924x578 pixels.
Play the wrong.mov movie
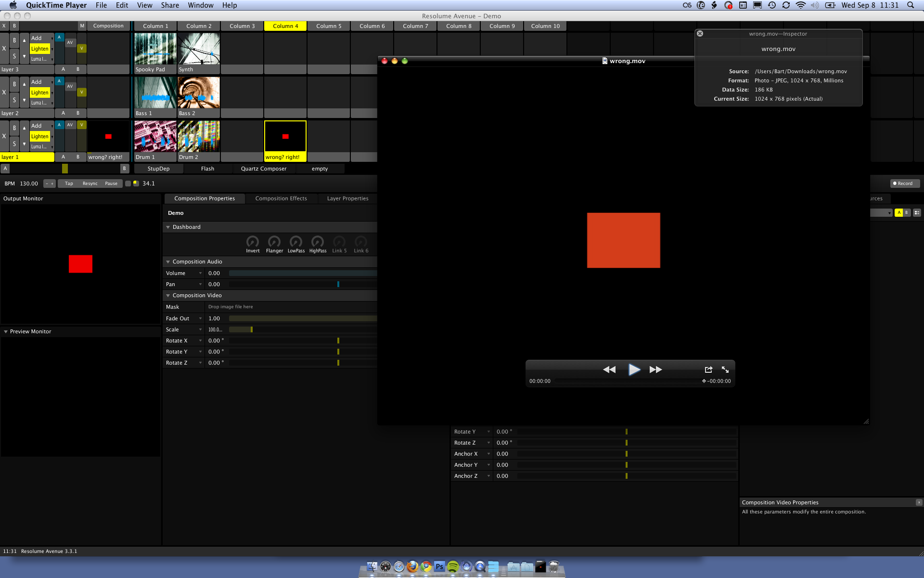pos(634,369)
